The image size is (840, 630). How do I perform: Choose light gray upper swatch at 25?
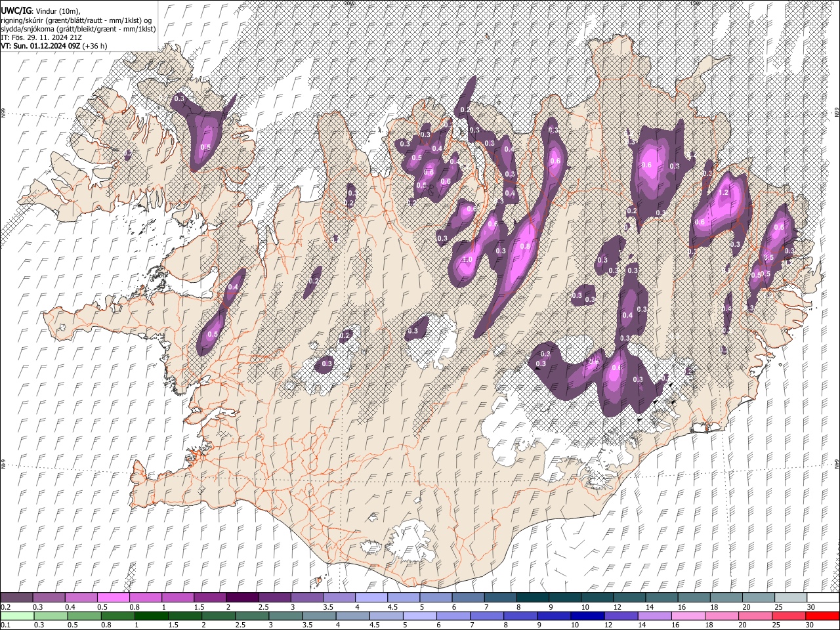(791, 598)
